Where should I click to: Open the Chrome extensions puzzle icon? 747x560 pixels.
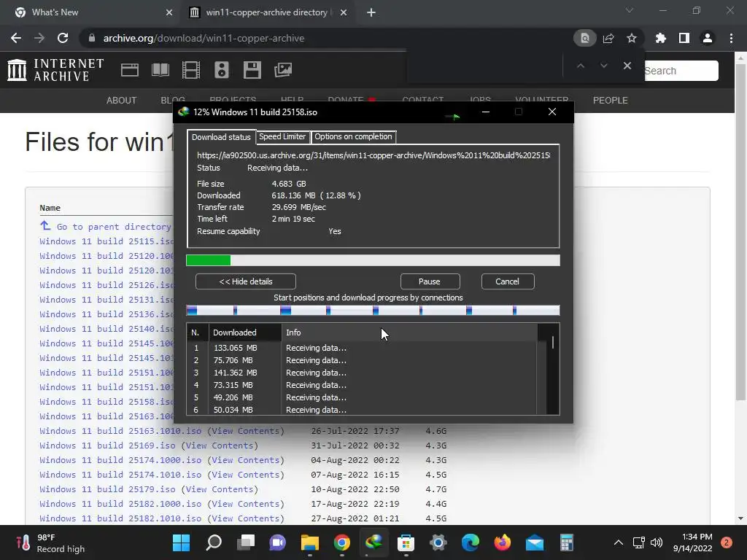click(x=661, y=38)
